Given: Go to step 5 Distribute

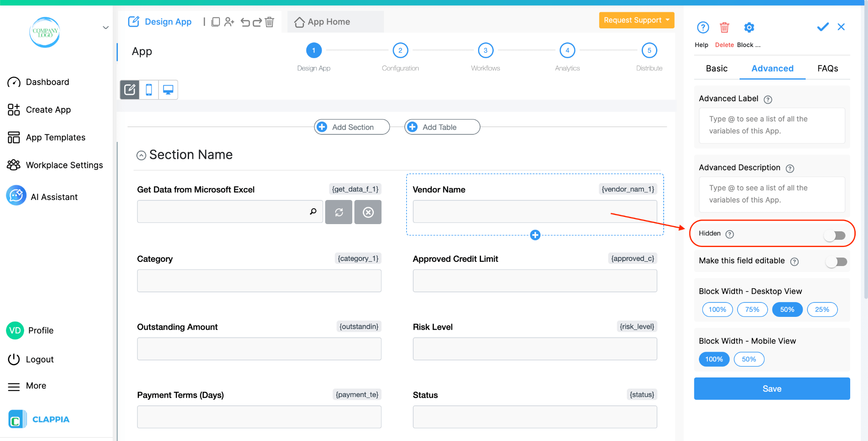Looking at the screenshot, I should click(649, 50).
